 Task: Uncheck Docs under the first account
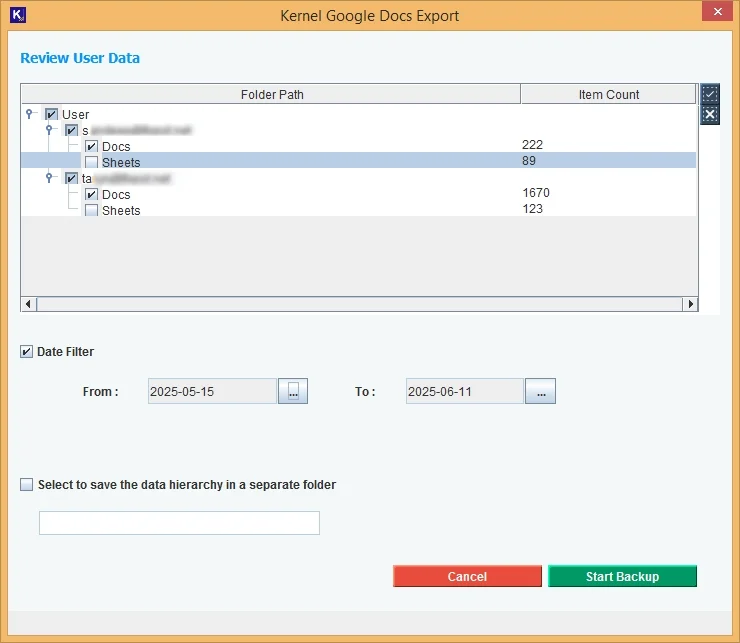tap(92, 146)
